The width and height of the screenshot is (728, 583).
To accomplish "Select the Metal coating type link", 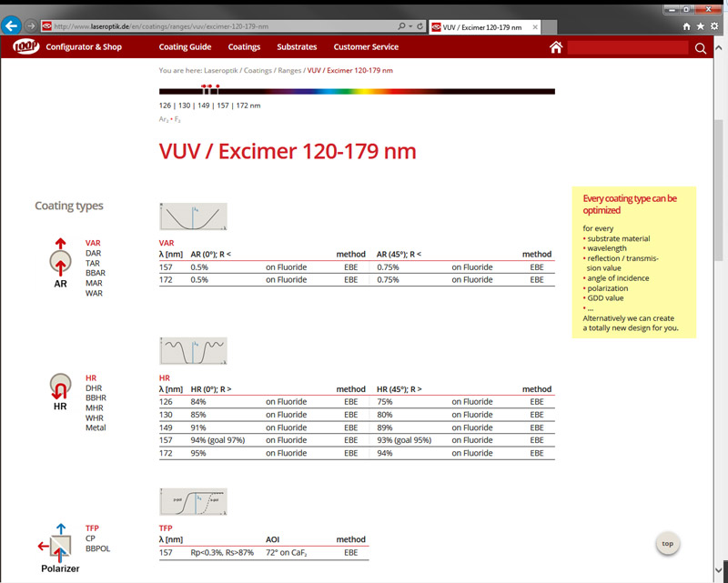I will tap(96, 427).
